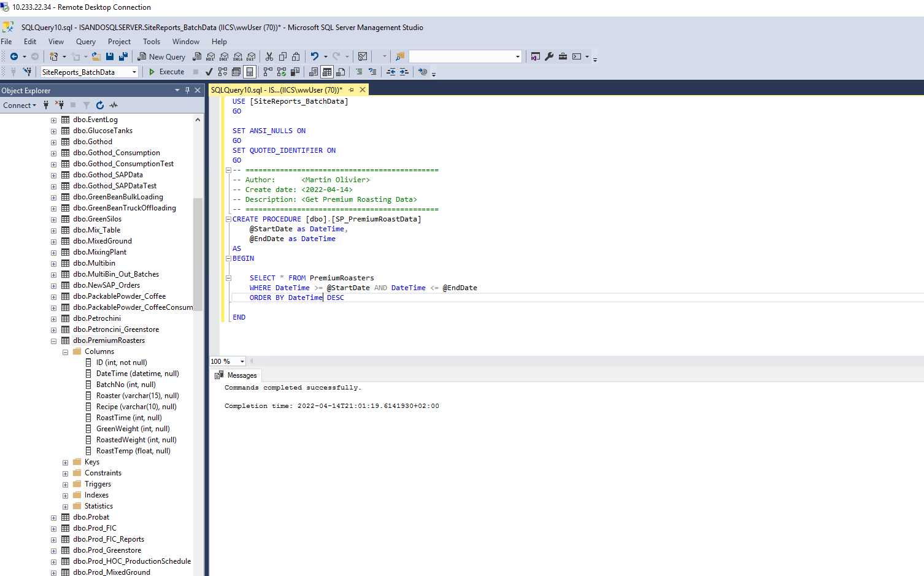Open the Activity Monitor icon
The height and width of the screenshot is (576, 924).
coord(363,56)
